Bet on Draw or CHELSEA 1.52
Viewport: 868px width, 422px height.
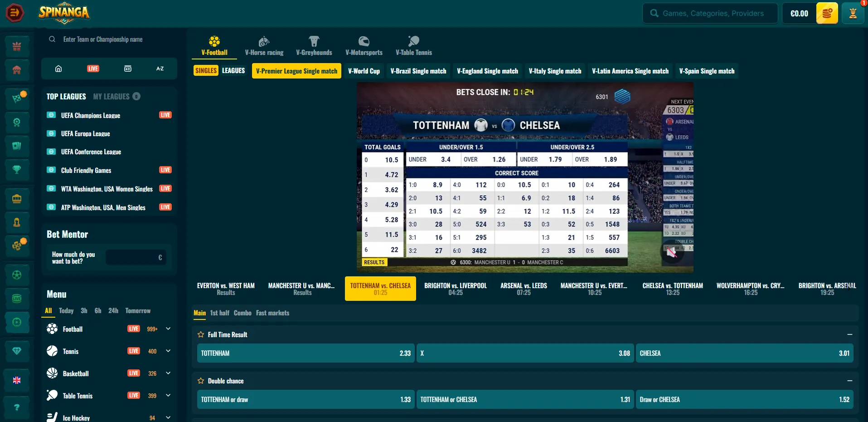click(x=744, y=399)
